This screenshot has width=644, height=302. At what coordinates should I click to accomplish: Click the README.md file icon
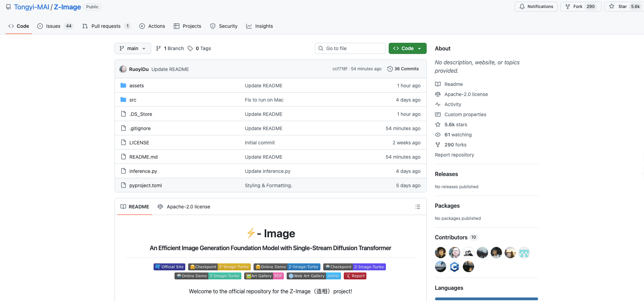(x=123, y=157)
